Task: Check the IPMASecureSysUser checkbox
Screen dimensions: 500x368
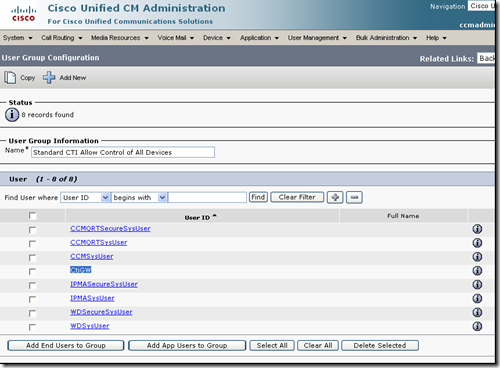Action: point(32,286)
